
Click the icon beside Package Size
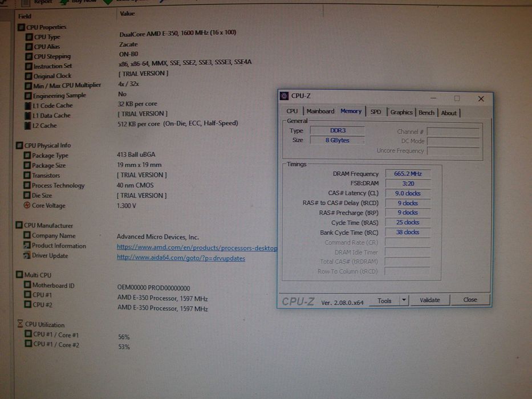(27, 165)
